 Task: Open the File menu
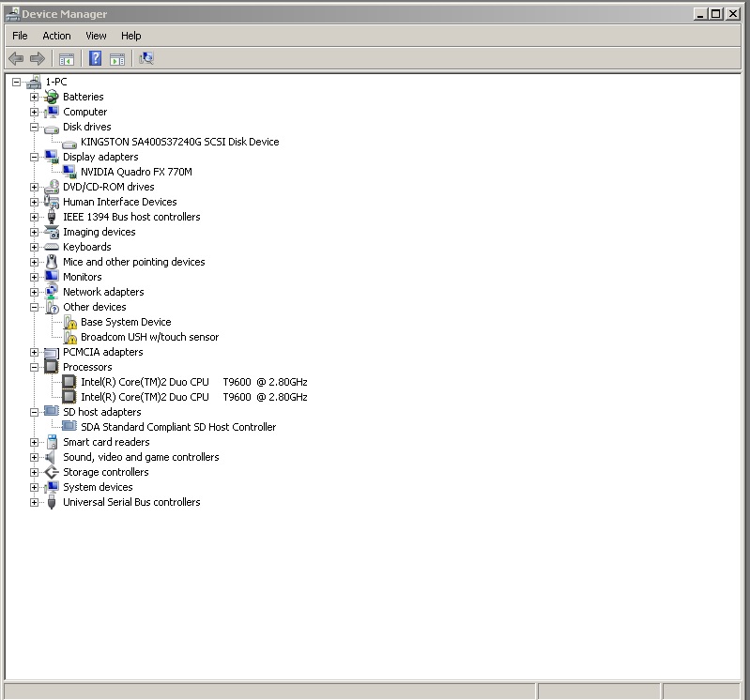click(x=20, y=36)
